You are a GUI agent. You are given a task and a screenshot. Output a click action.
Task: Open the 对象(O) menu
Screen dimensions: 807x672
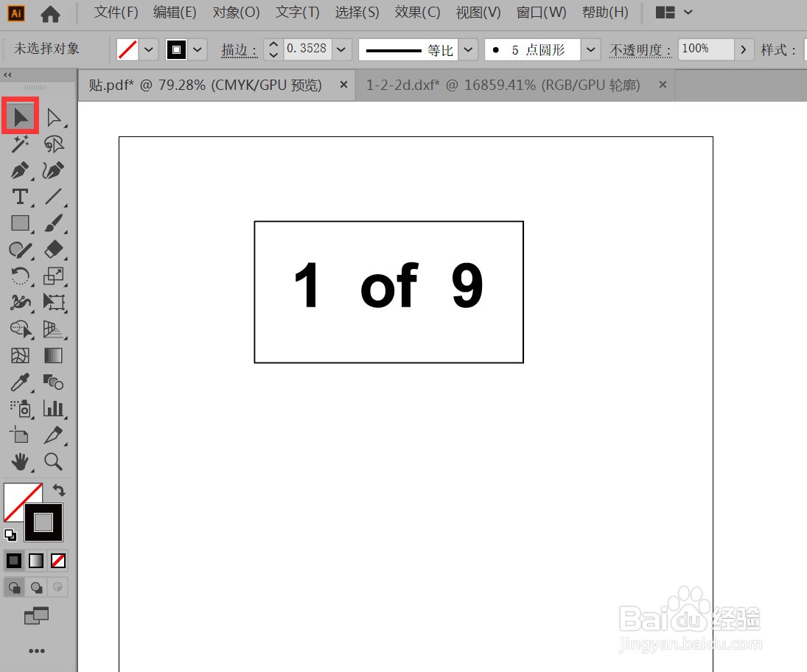click(x=237, y=13)
